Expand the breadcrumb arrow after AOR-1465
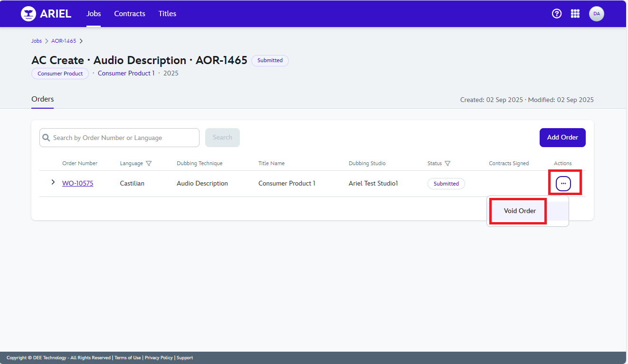The height and width of the screenshot is (364, 628). pos(81,41)
